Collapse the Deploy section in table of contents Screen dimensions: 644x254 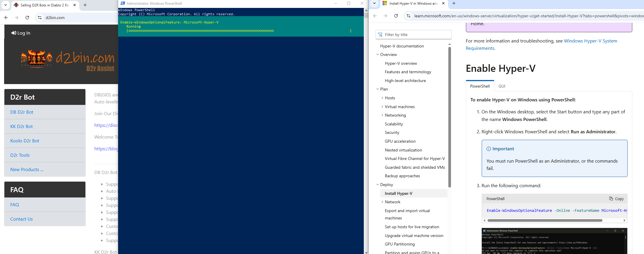tap(378, 185)
